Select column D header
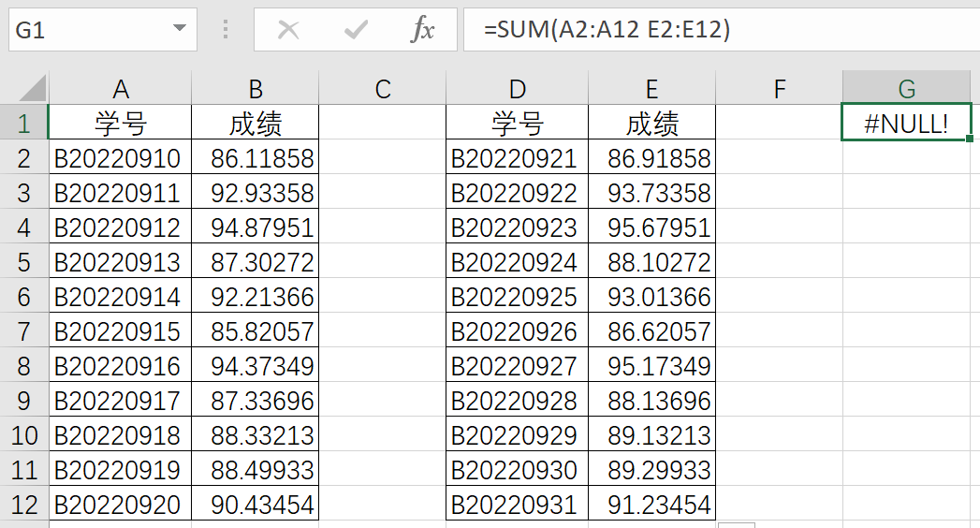The width and height of the screenshot is (980, 528). [x=517, y=88]
